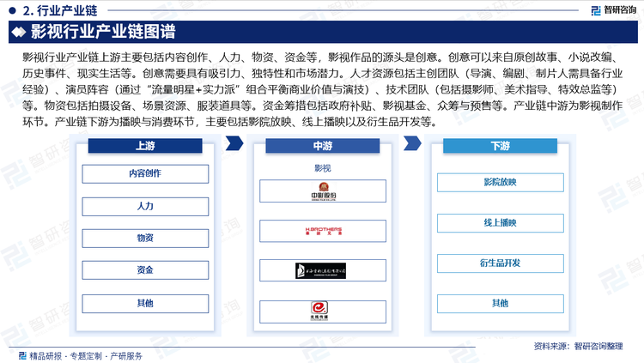Image resolution: width=644 pixels, height=363 pixels.
Task: Select the 中游 header tab
Action: tap(322, 146)
